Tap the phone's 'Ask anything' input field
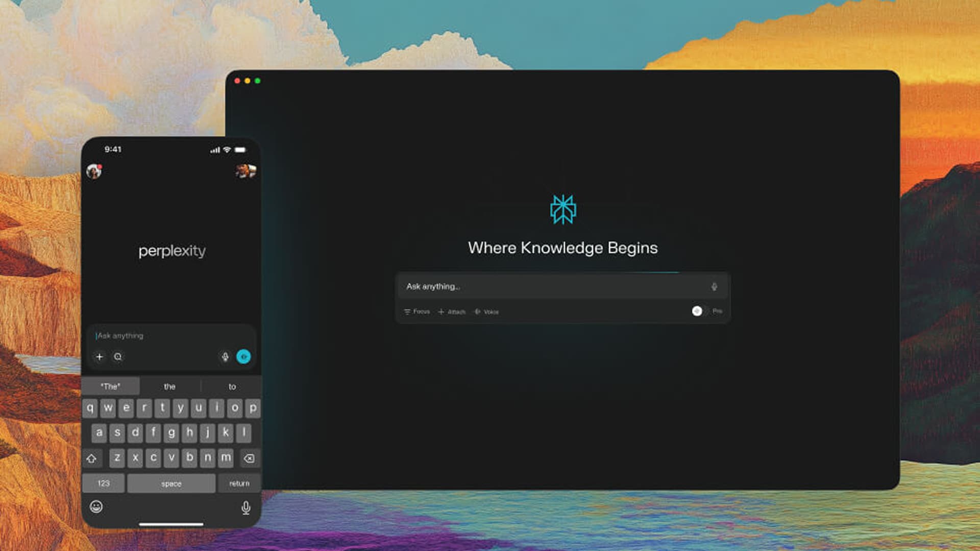This screenshot has height=551, width=980. pos(171,336)
